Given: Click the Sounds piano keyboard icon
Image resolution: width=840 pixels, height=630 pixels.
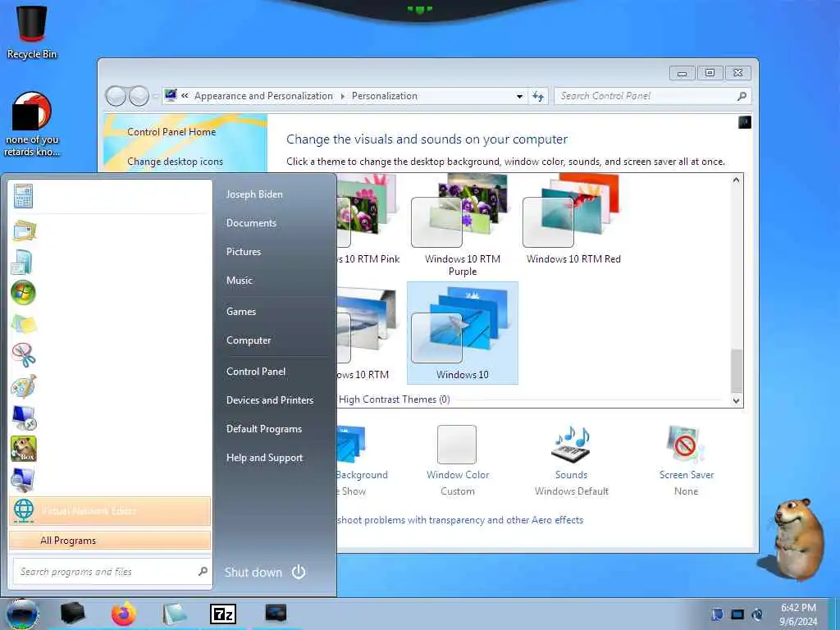Looking at the screenshot, I should [571, 444].
